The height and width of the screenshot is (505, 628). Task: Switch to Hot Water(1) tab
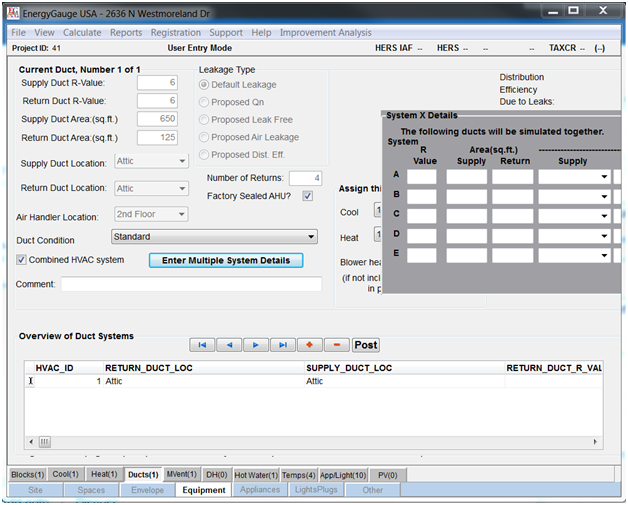click(256, 475)
